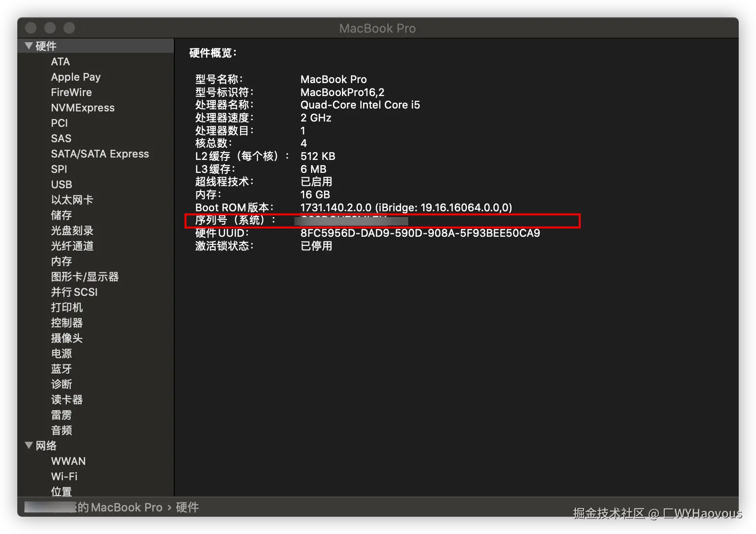The width and height of the screenshot is (756, 534).
Task: Collapse the 网络 section triangle
Action: point(29,445)
